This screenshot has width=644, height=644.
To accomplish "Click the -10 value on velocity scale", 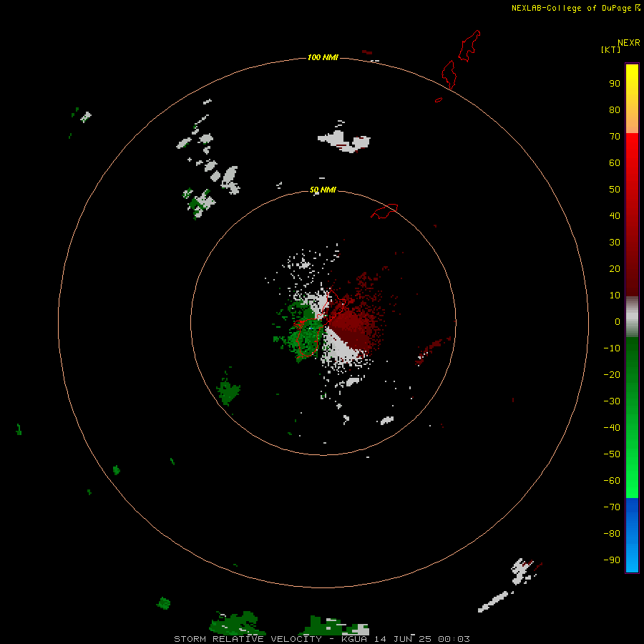I will (612, 348).
